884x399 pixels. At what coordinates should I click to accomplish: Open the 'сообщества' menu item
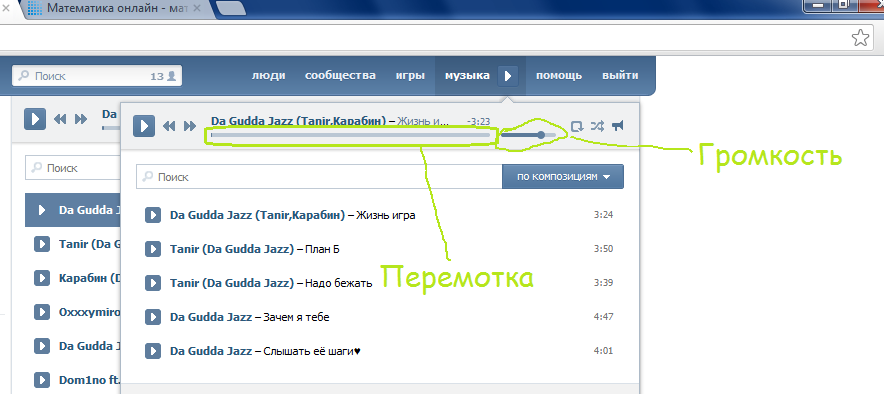pos(340,76)
